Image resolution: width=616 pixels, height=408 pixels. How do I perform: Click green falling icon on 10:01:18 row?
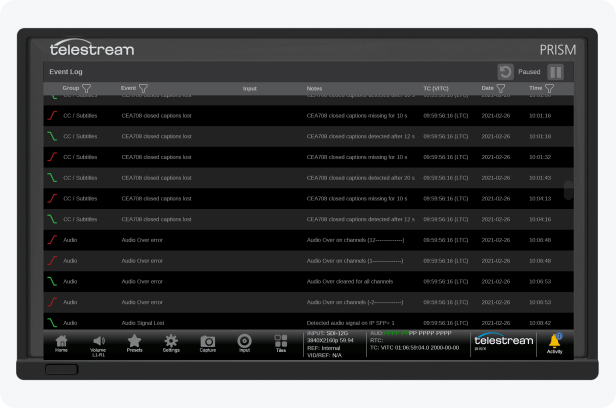[52, 136]
